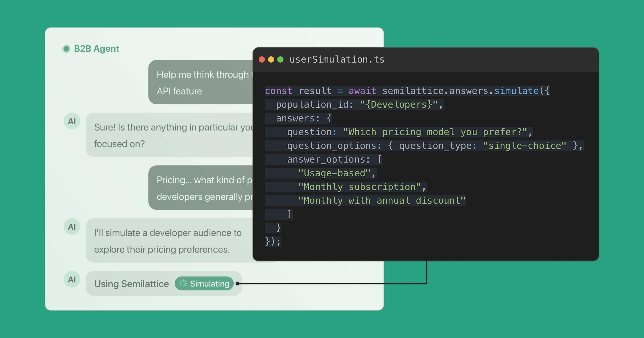644x338 pixels.
Task: Click the AI avatar beside 'Using Semilattice'
Action: pyautogui.click(x=72, y=279)
